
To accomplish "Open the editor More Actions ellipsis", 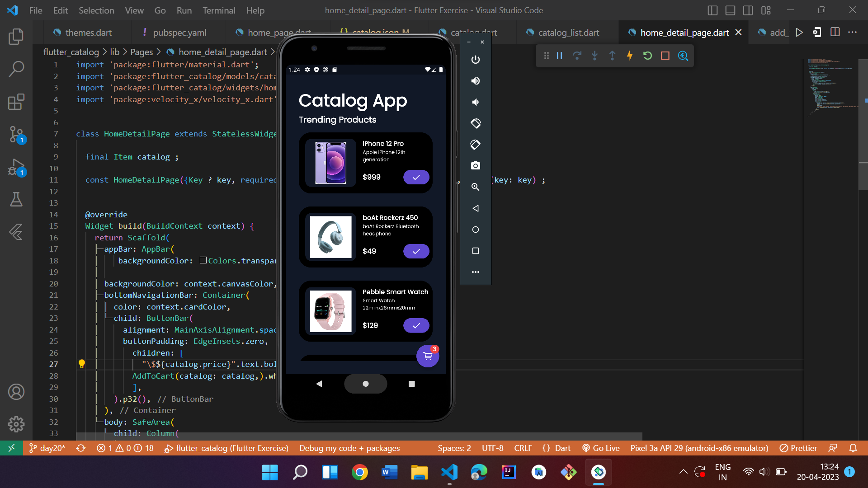I will pos(852,32).
